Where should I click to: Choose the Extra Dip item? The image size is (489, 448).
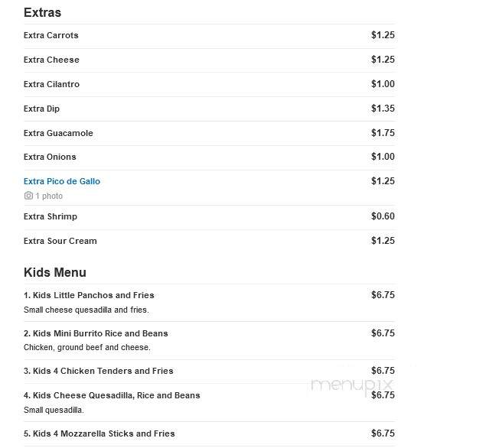pos(41,109)
